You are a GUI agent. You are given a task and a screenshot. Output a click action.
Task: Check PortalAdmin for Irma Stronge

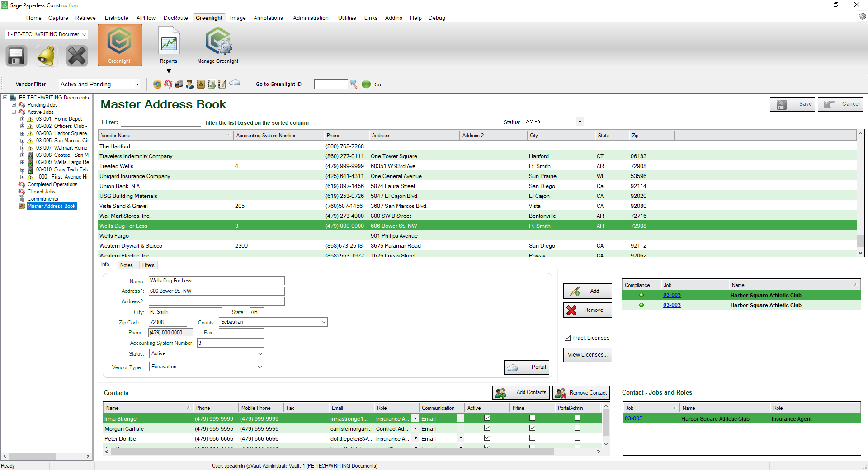pos(577,418)
